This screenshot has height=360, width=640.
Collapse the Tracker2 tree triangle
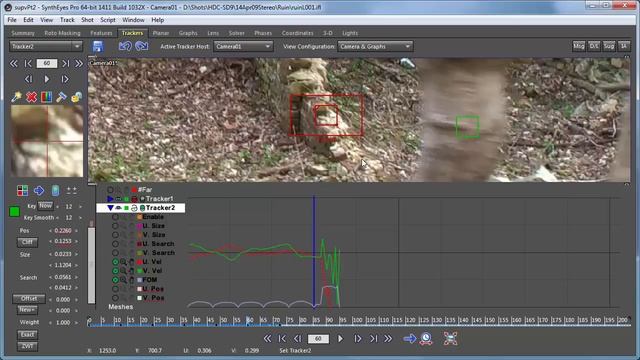coord(110,208)
